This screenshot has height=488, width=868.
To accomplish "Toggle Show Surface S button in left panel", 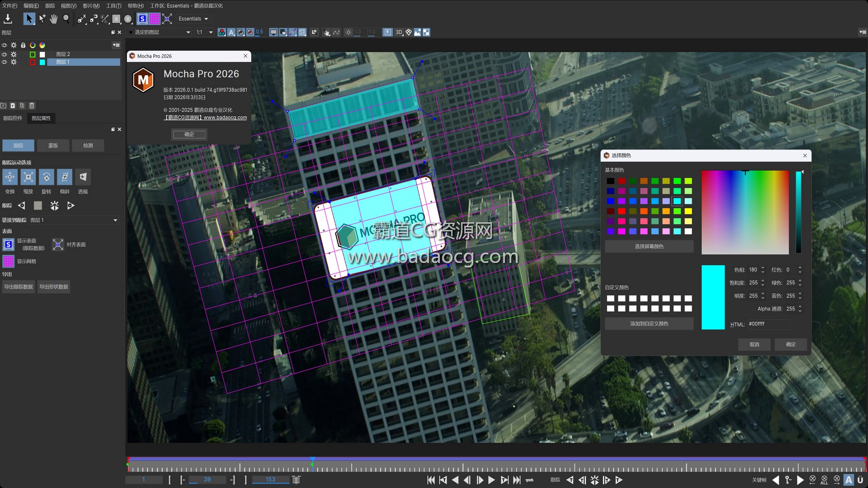I will (8, 244).
